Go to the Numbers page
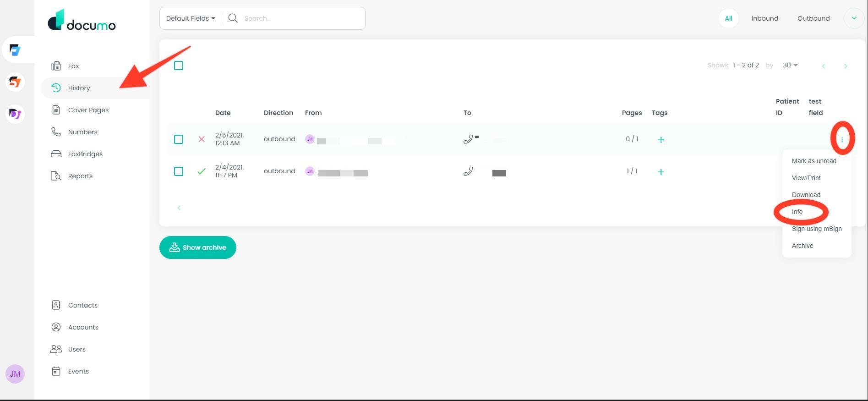 coord(82,132)
